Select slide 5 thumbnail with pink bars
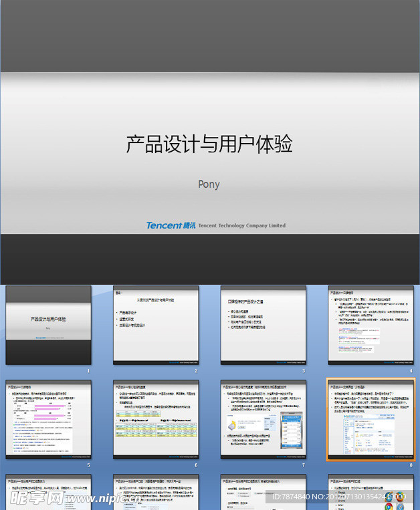The image size is (420, 510). coord(48,420)
